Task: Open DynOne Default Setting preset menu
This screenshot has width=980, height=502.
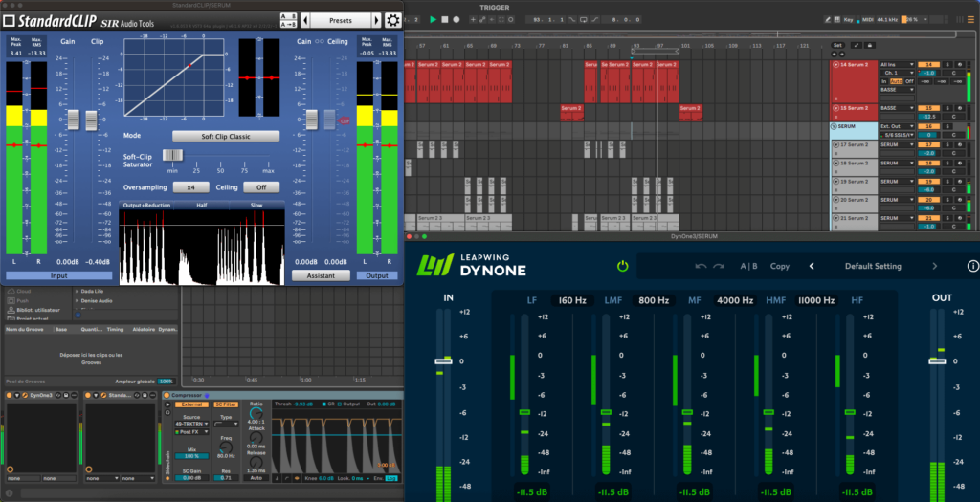Action: pos(873,266)
